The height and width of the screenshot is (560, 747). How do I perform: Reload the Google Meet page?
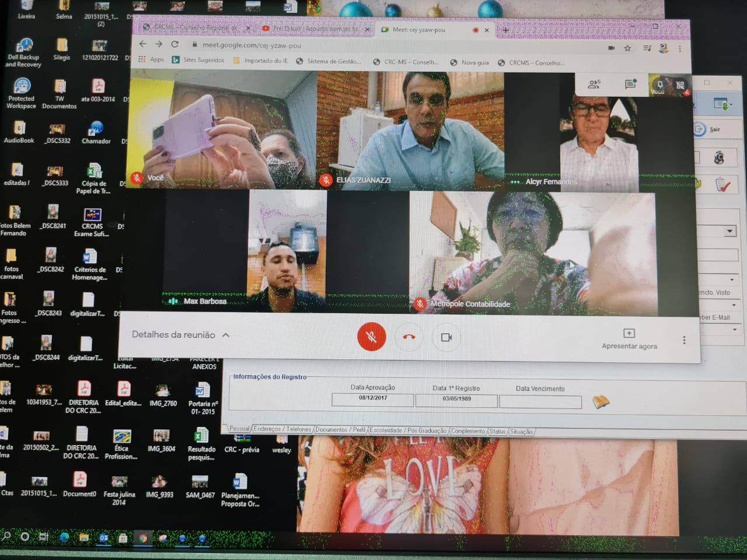pyautogui.click(x=174, y=44)
